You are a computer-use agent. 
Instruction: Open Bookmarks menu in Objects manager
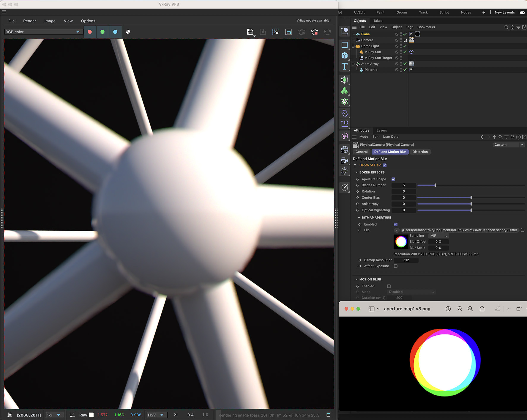pyautogui.click(x=426, y=27)
